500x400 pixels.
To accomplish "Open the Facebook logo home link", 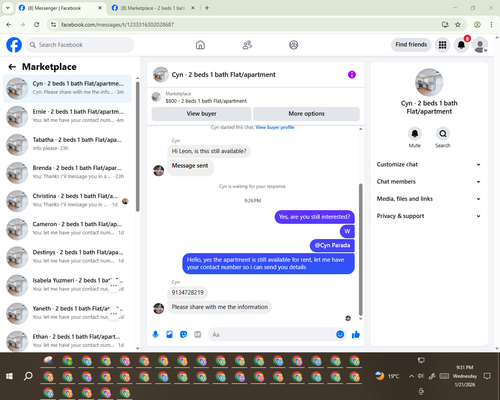I will click(x=14, y=45).
